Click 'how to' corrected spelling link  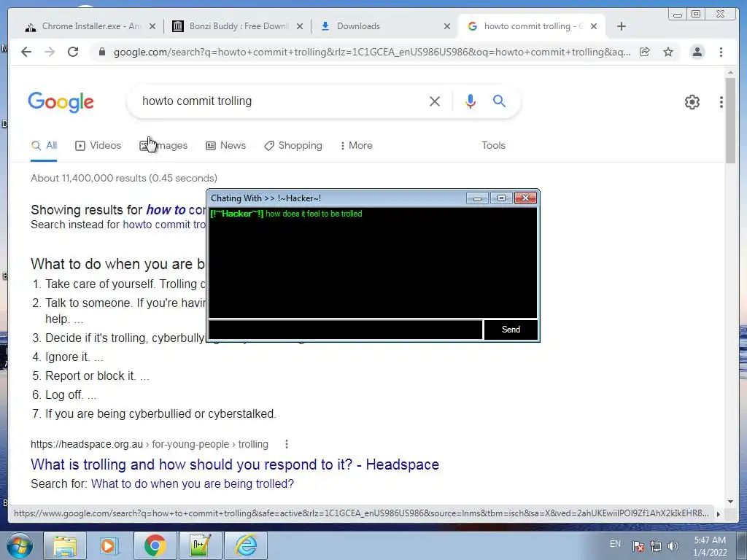tap(166, 209)
